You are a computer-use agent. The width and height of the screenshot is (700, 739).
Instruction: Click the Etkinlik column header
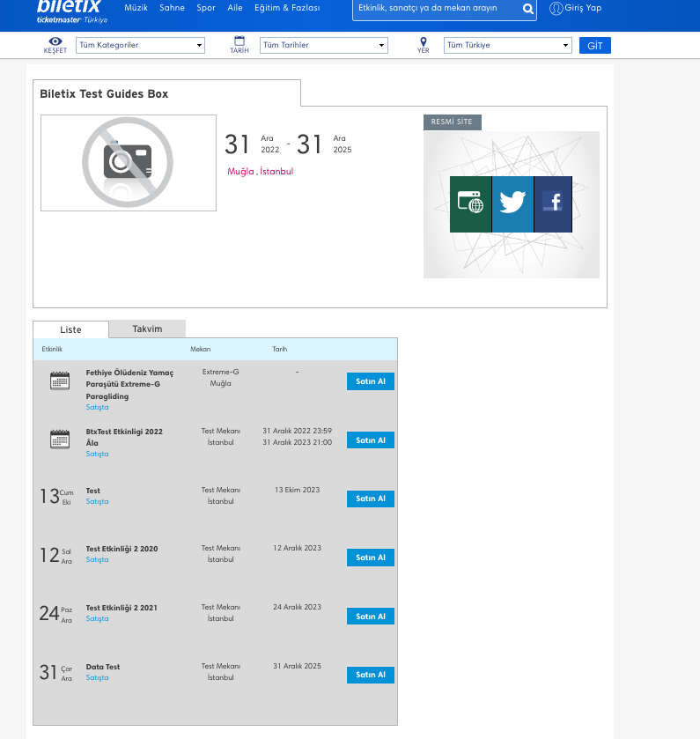click(52, 349)
